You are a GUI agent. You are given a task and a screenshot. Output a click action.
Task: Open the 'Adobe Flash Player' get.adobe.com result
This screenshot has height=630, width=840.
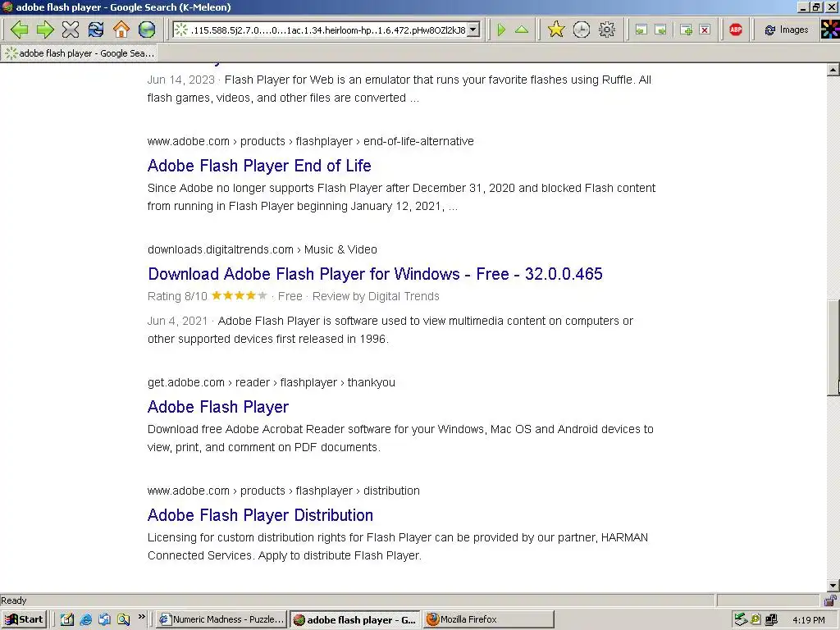click(x=218, y=407)
